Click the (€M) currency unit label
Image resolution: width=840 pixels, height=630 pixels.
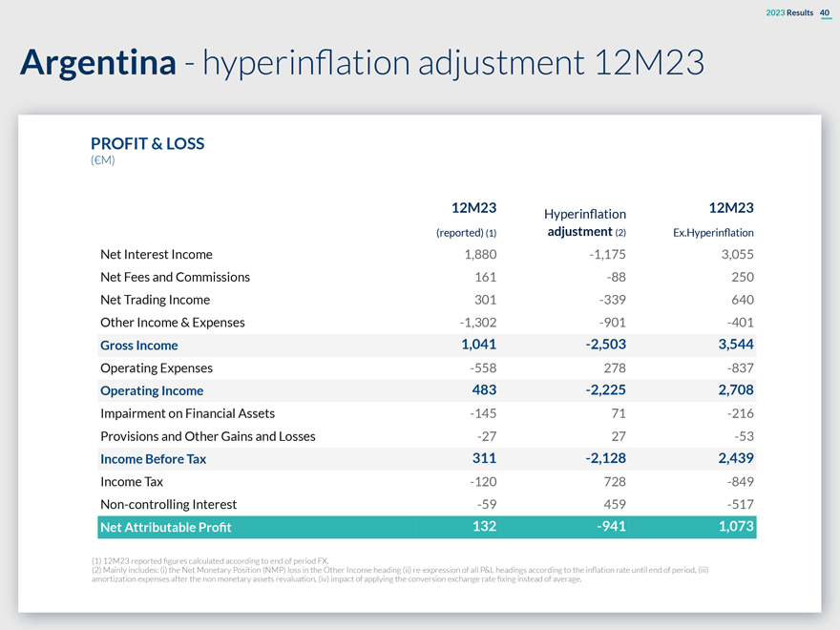pyautogui.click(x=102, y=160)
